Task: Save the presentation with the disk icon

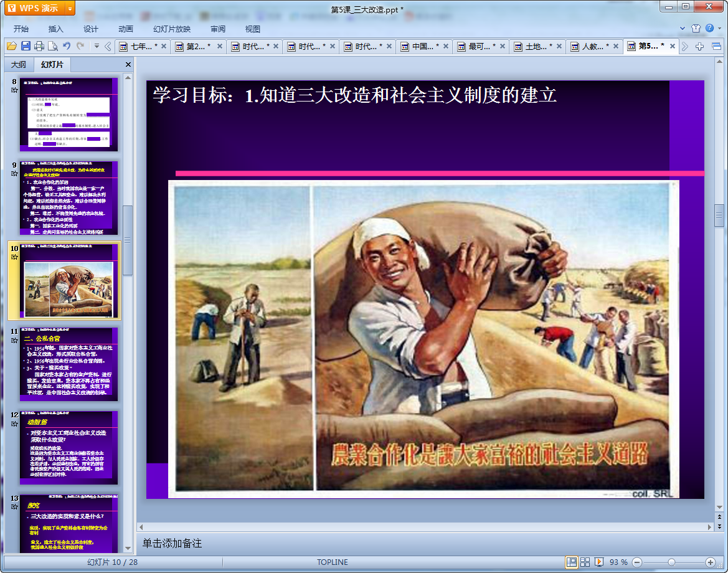Action: (x=26, y=46)
